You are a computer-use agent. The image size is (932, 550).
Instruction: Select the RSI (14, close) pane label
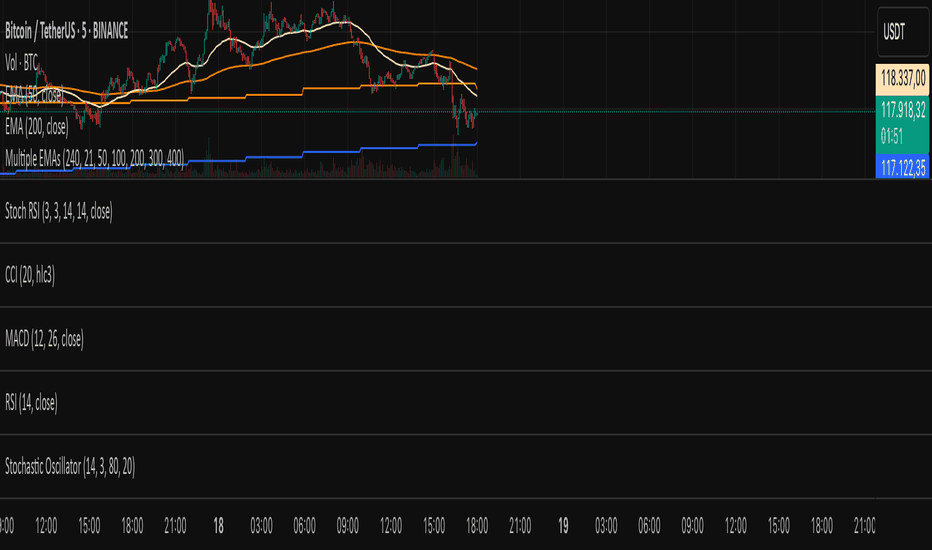click(x=32, y=403)
